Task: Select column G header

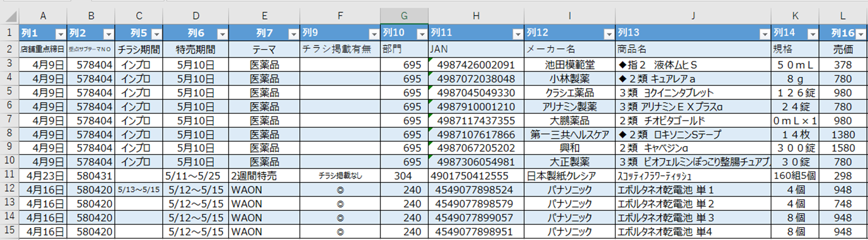Action: [x=404, y=16]
